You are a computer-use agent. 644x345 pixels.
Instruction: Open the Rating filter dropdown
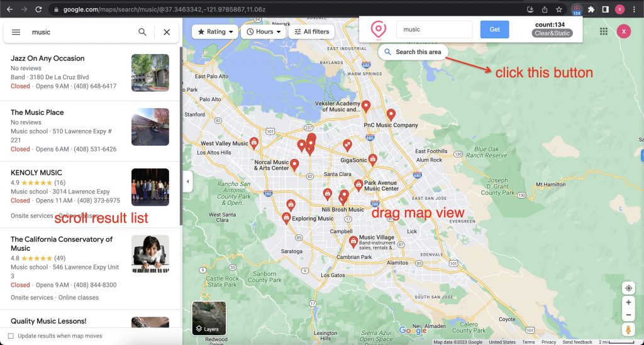[x=215, y=31]
